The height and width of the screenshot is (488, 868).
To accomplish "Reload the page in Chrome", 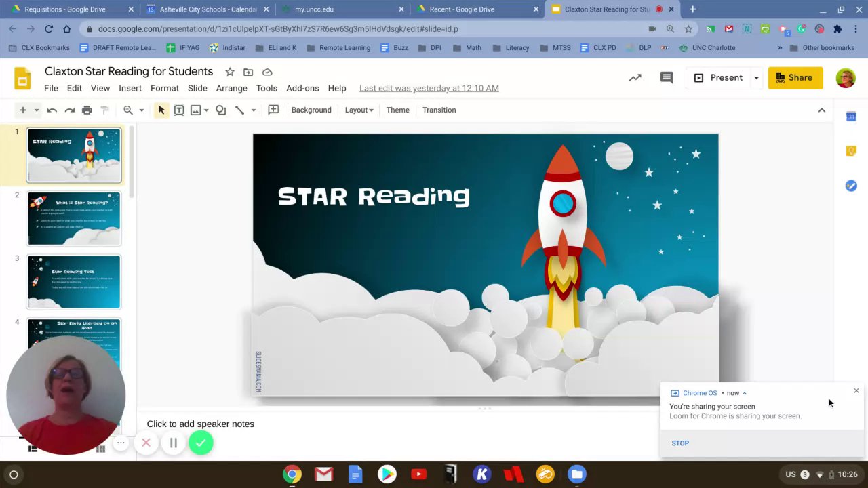I will (x=49, y=29).
